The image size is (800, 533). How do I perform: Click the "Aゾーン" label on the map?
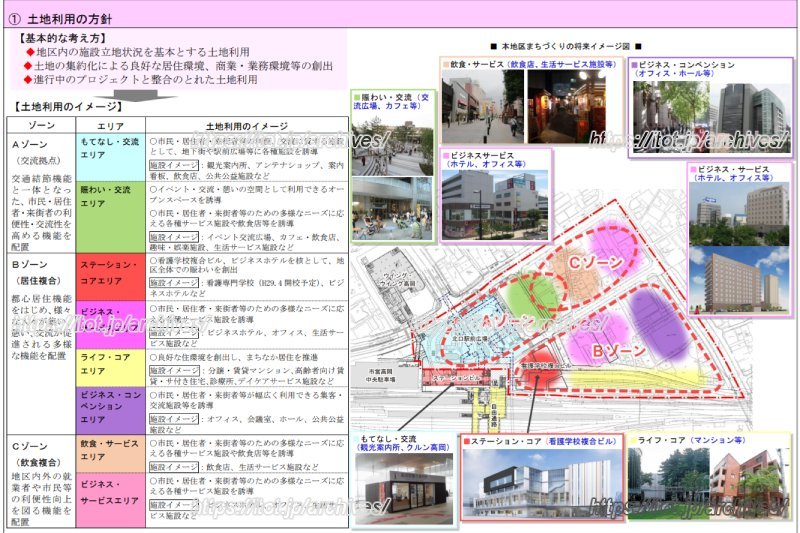tap(509, 321)
